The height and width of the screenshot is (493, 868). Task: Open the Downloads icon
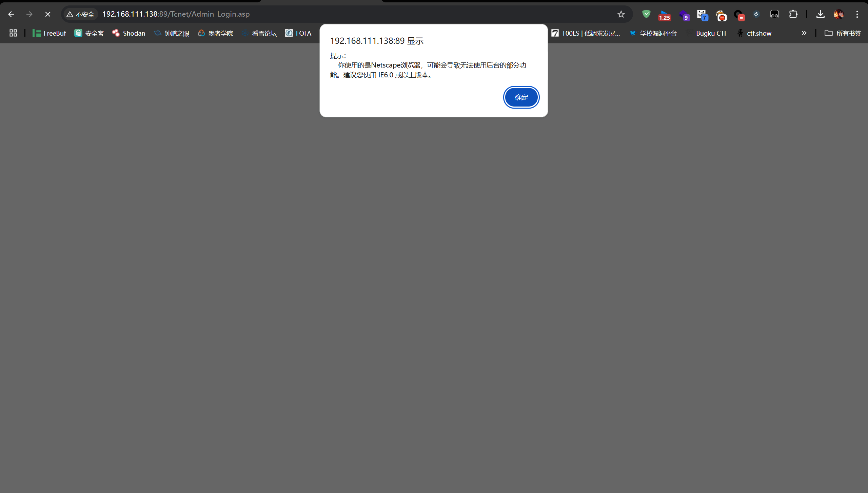(820, 14)
